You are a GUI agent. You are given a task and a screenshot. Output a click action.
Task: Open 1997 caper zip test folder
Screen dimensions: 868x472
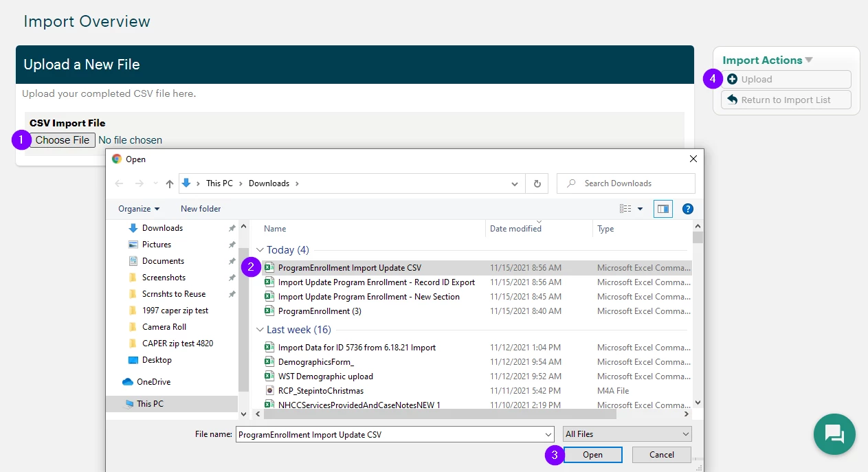[x=175, y=311]
